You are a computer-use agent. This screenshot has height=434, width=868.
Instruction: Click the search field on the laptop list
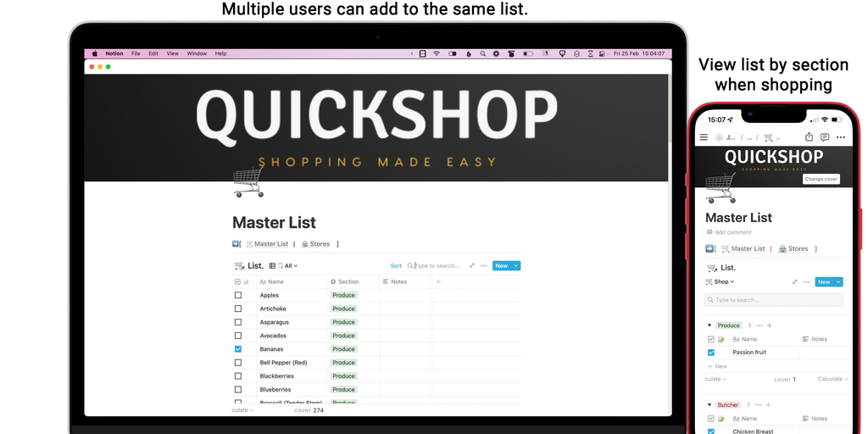[433, 265]
